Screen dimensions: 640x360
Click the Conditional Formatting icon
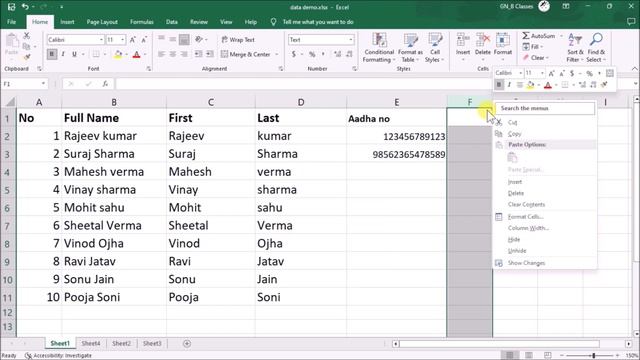[x=379, y=48]
